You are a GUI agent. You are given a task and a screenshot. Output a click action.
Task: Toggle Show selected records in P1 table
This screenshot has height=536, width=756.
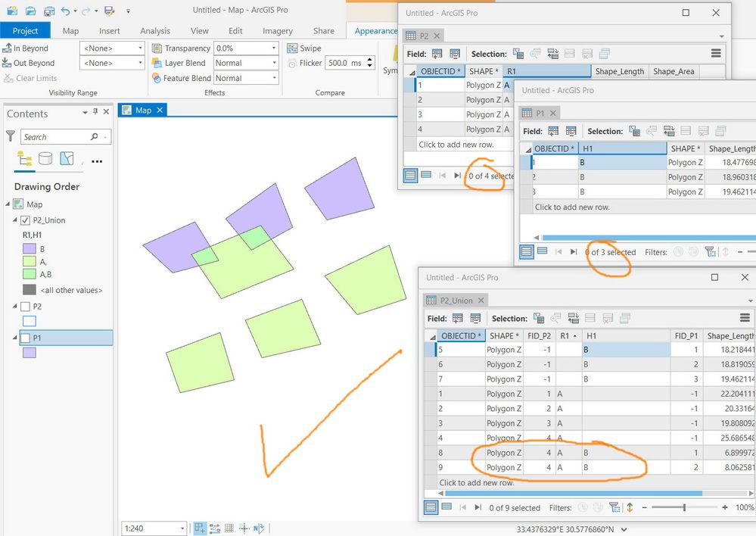click(543, 251)
